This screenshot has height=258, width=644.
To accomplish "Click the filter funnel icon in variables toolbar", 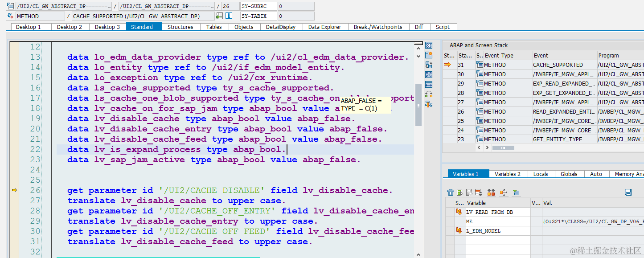I will click(516, 192).
